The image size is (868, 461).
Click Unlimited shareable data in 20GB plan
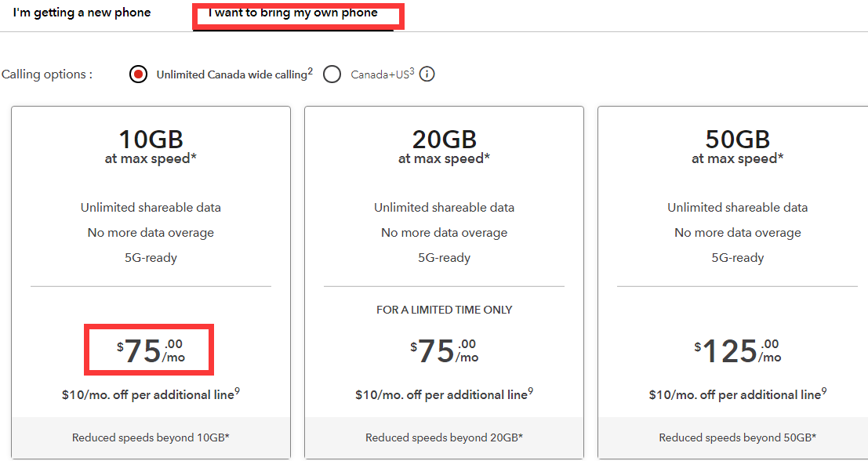[444, 208]
